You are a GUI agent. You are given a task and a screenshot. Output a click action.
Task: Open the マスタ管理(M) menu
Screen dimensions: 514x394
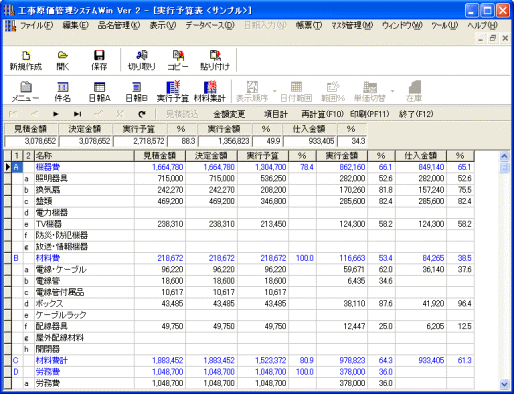[x=352, y=25]
